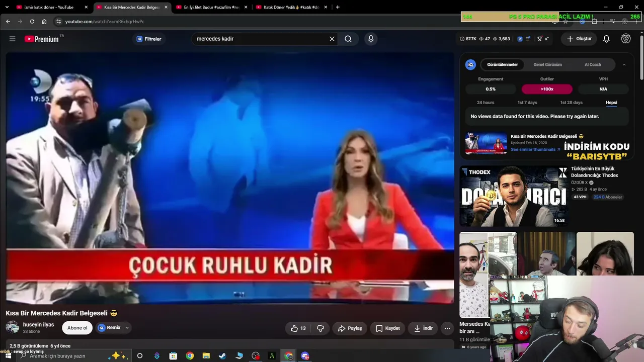Go to browser home page
644x362 pixels.
pyautogui.click(x=44, y=22)
